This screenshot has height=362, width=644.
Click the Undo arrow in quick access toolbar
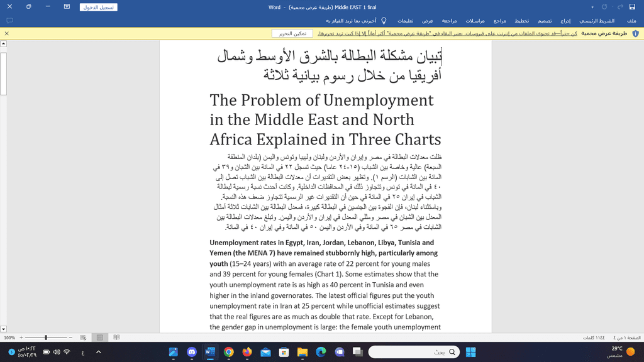tap(620, 7)
